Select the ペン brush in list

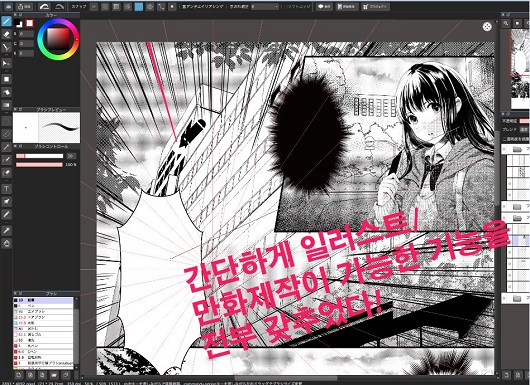43,306
